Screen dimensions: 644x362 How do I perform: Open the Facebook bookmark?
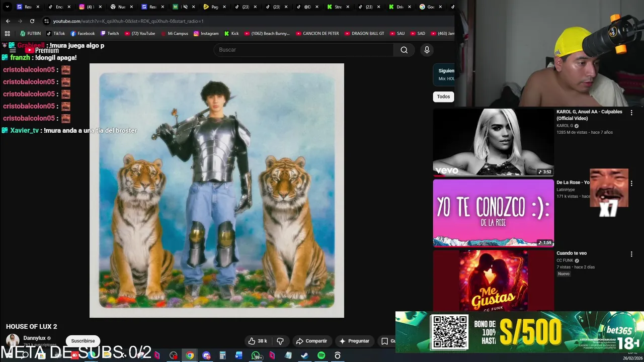coord(83,34)
